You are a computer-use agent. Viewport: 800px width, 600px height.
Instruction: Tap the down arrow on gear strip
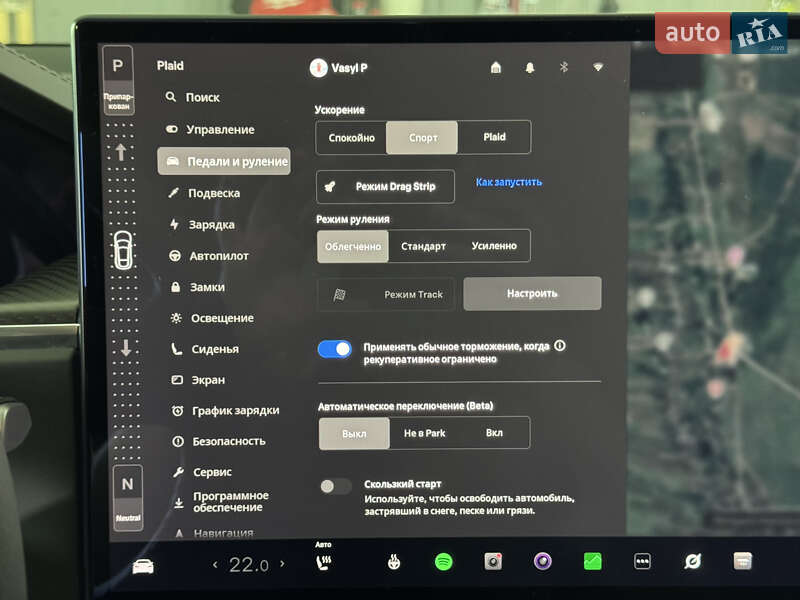coord(126,347)
